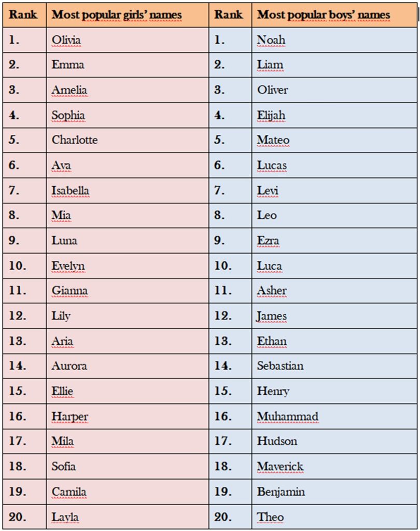
Task: Select the name Layla in the last row
Action: [x=65, y=517]
